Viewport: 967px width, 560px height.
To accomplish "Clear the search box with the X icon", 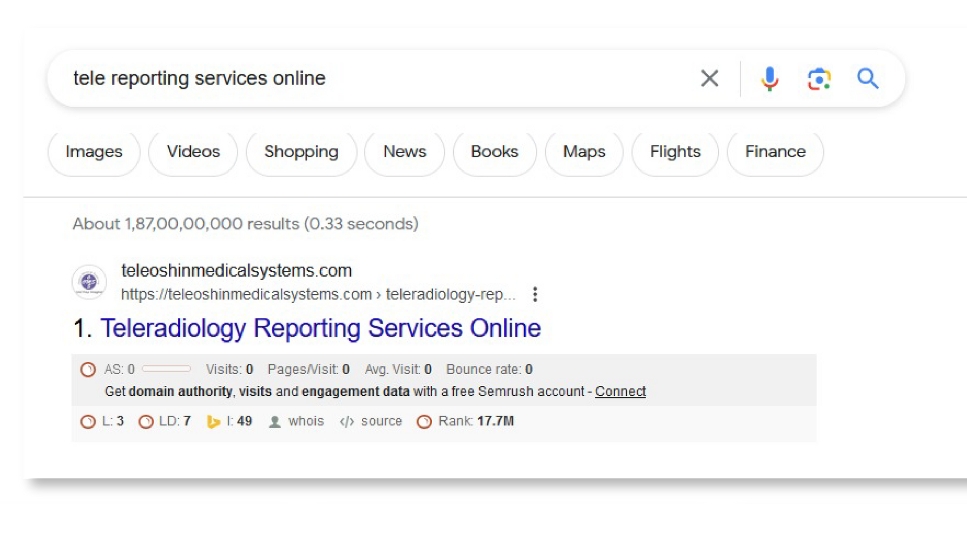I will pos(709,79).
